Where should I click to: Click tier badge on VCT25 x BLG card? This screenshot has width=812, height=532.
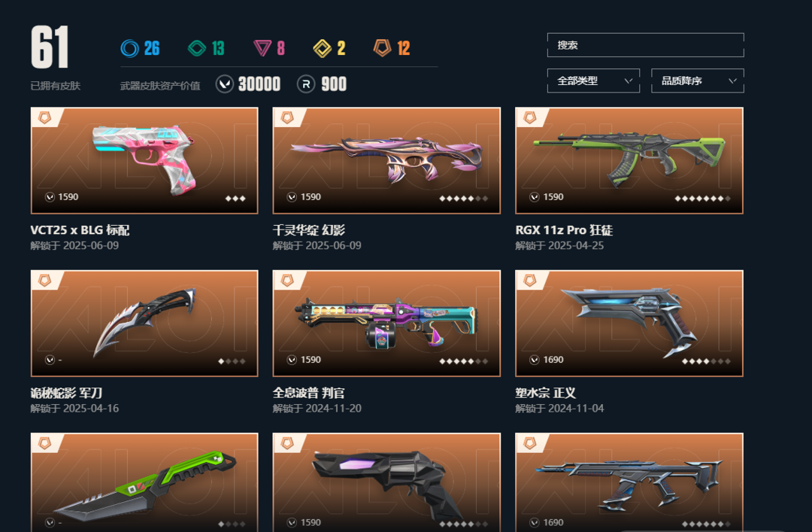(x=45, y=117)
